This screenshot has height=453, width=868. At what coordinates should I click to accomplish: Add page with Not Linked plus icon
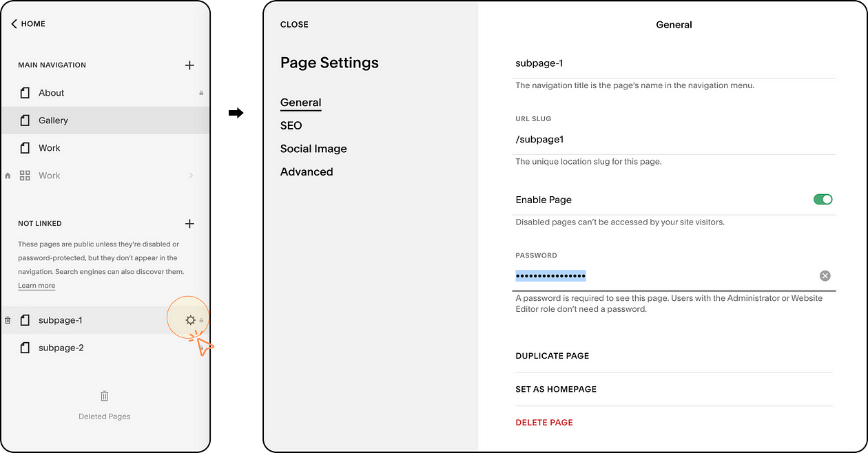point(190,224)
